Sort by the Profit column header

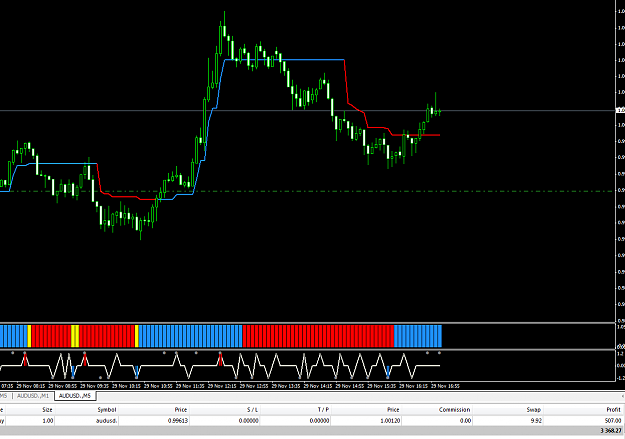[613, 410]
